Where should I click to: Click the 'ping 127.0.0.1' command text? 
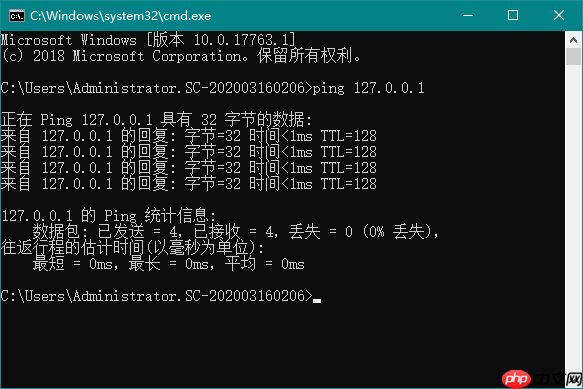[x=368, y=88]
